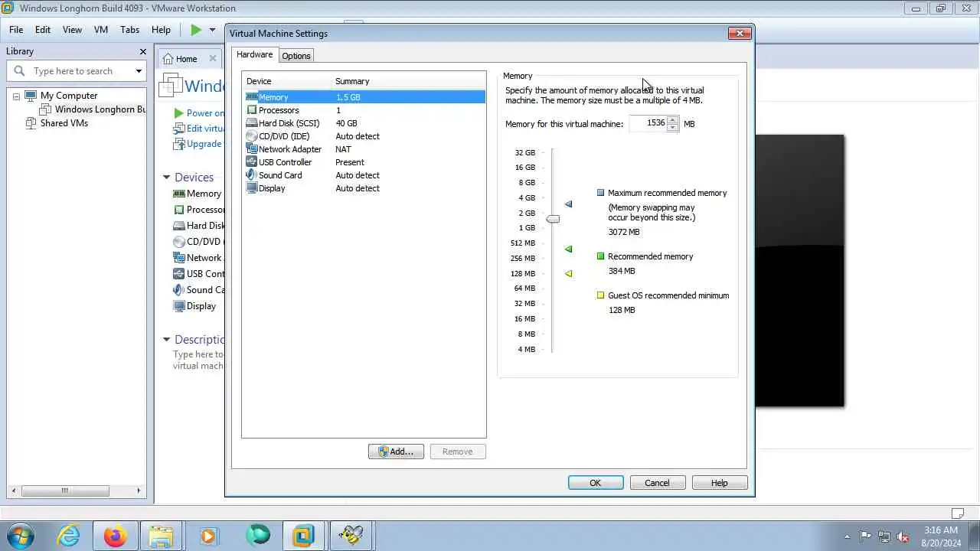Click the search magnifier icon in Library
The image size is (980, 551).
19,71
